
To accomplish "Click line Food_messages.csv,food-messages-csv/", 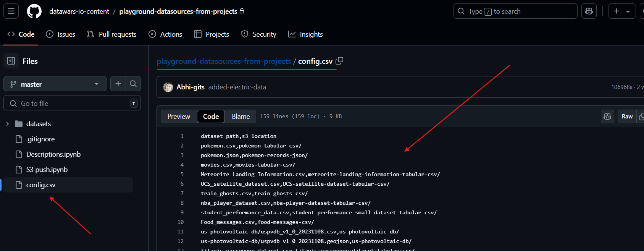I will click(x=257, y=222).
